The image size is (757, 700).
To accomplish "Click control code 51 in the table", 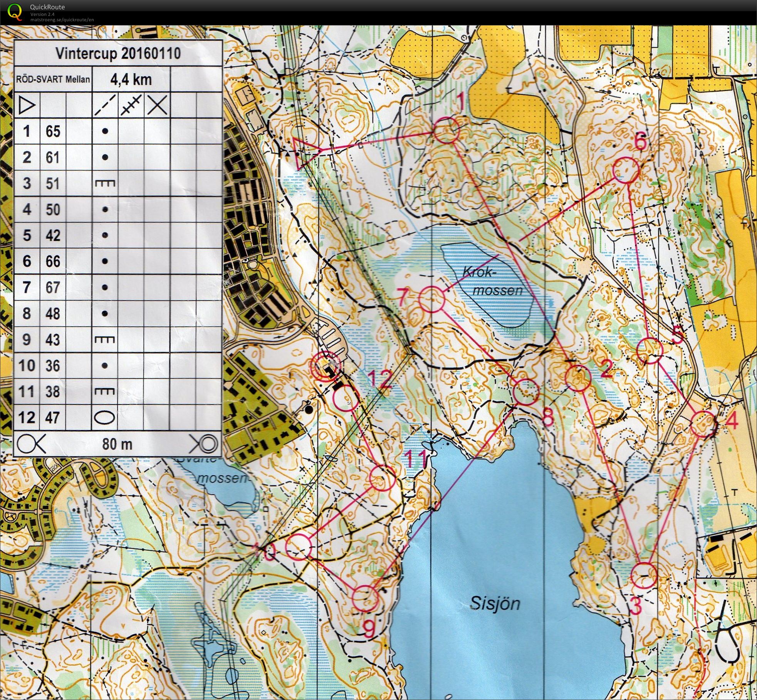I will (53, 183).
